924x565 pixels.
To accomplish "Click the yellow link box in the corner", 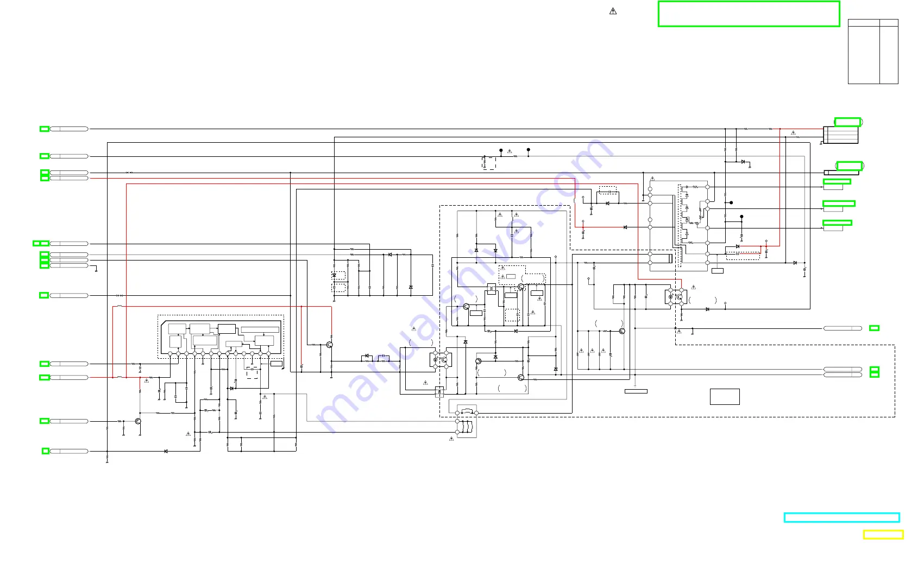I will click(883, 535).
